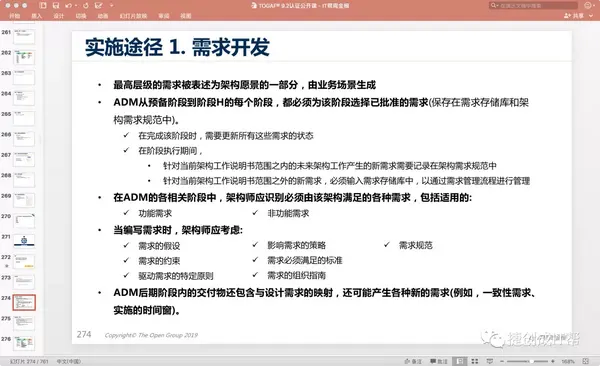
Task: Toggle the 批注 (Comments) pane button
Action: click(x=439, y=361)
